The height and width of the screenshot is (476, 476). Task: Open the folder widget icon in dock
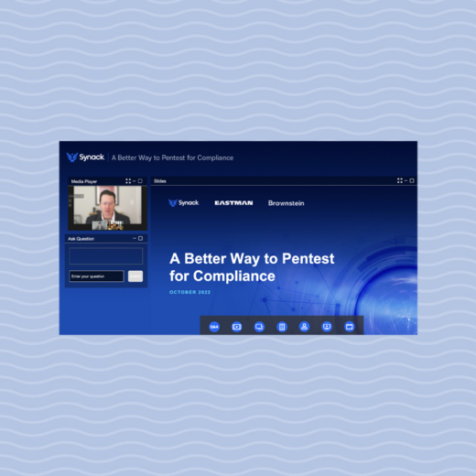pyautogui.click(x=350, y=327)
